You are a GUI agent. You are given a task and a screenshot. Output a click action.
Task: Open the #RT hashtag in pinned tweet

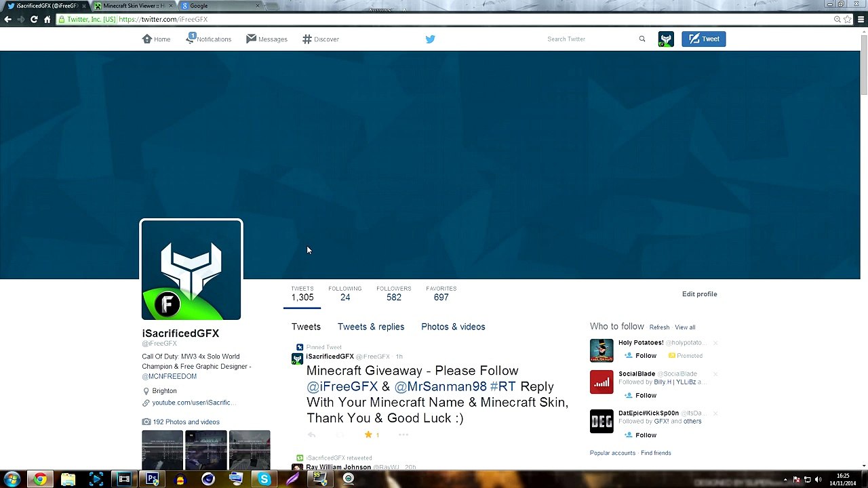503,386
